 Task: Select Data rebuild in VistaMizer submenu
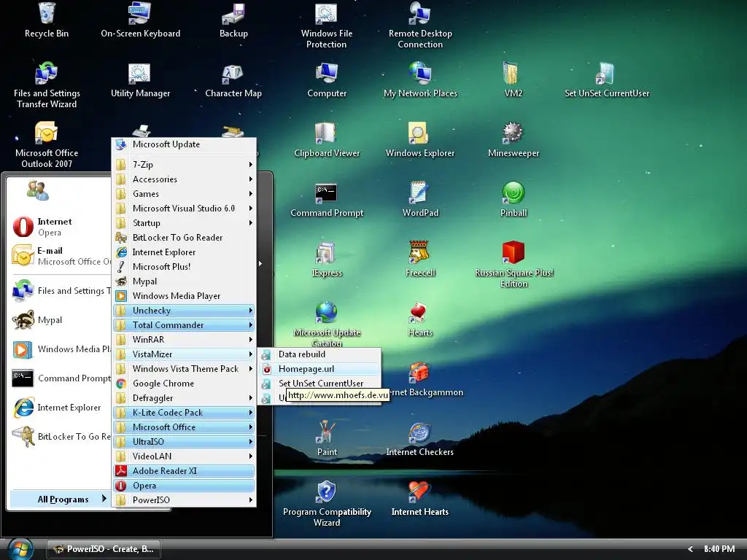(320, 354)
